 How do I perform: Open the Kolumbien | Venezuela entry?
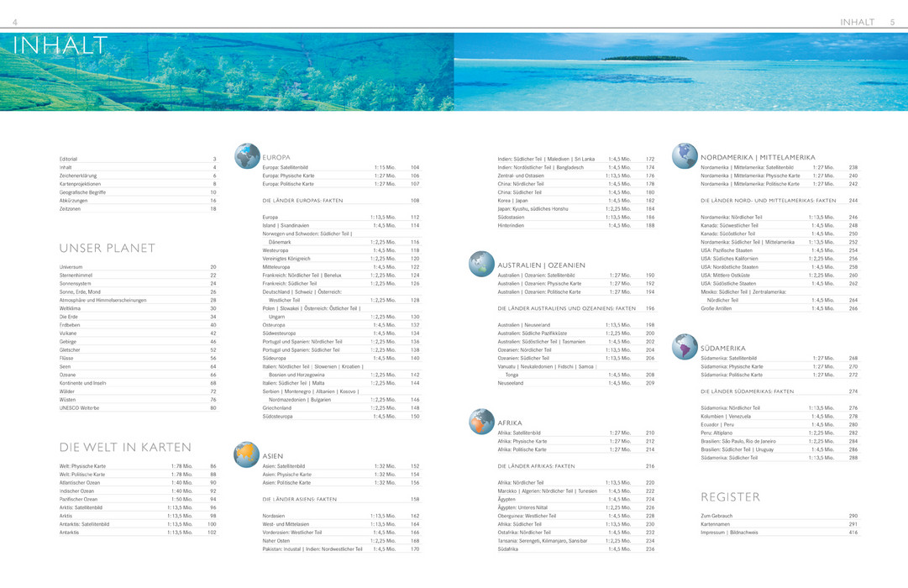click(727, 416)
